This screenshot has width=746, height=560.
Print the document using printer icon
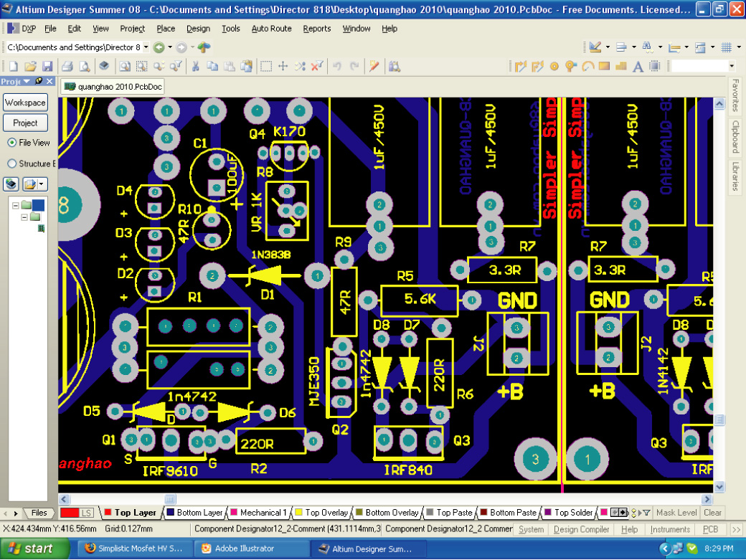[x=67, y=67]
